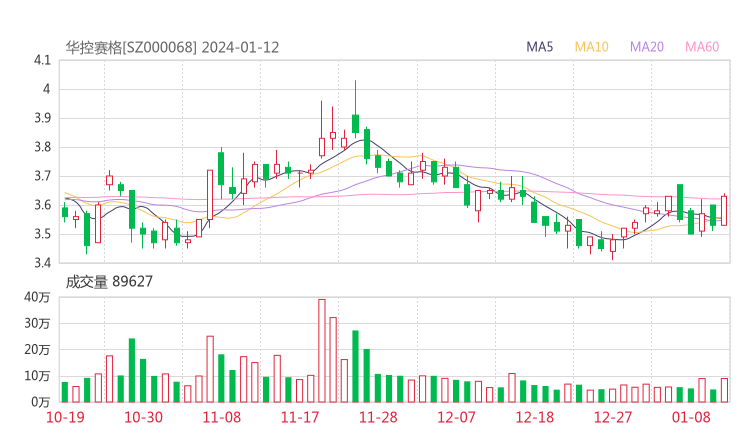740x440 pixels.
Task: Click the 30万 volume axis label
Action: click(x=37, y=323)
